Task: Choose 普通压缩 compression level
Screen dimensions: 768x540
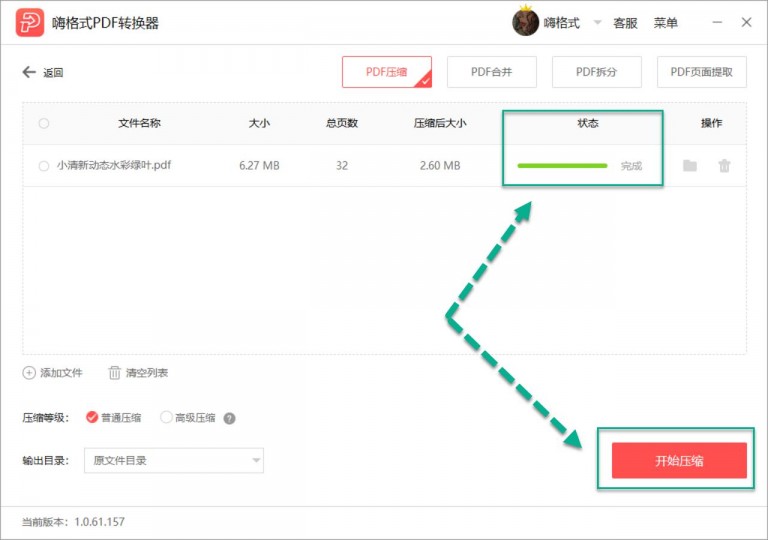Action: (x=92, y=417)
